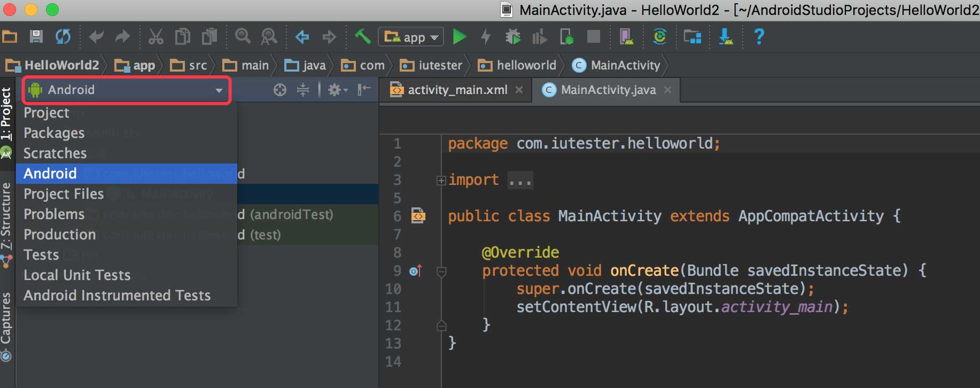Image resolution: width=980 pixels, height=388 pixels.
Task: Click the Profile app icon
Action: click(x=540, y=37)
